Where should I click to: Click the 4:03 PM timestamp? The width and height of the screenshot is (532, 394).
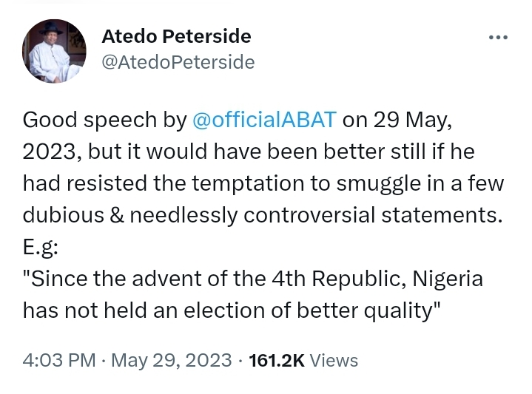pyautogui.click(x=59, y=360)
